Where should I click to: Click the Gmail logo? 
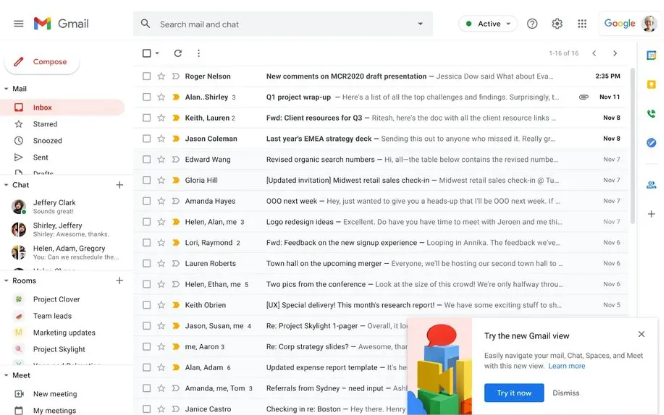pyautogui.click(x=61, y=24)
